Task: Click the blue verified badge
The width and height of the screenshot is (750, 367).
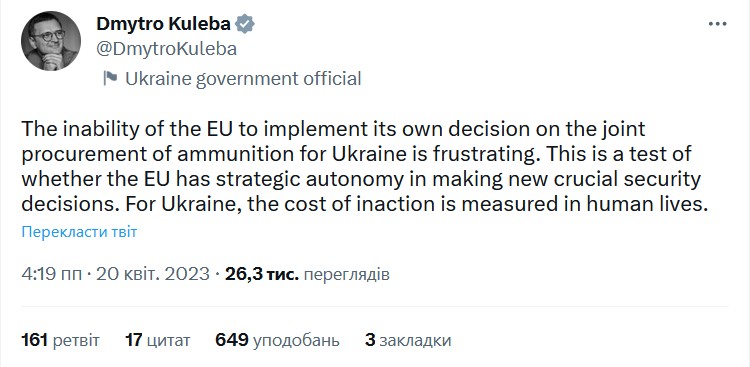Action: pyautogui.click(x=246, y=24)
